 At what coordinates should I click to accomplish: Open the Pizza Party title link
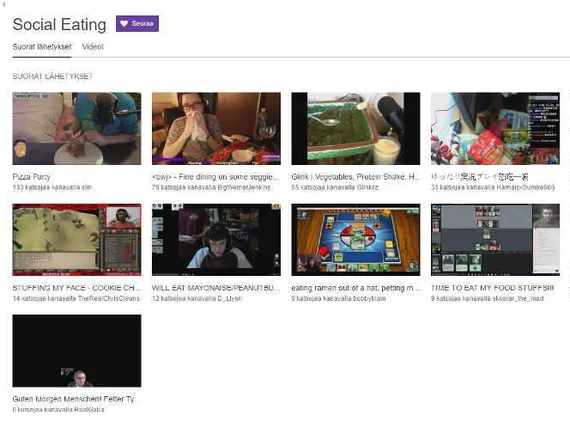31,177
